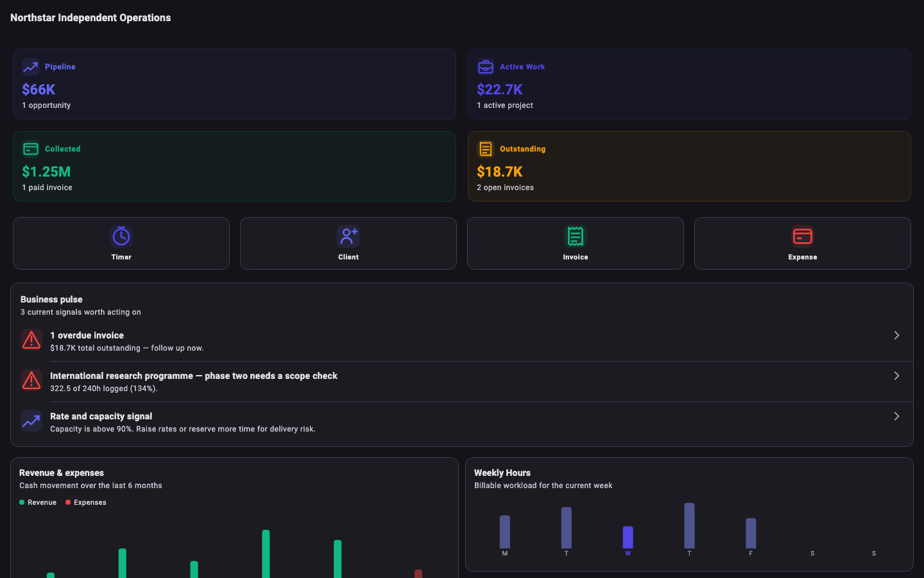Select the 'Rate and capacity signal' title
Viewport: 924px width, 578px height.
click(101, 416)
